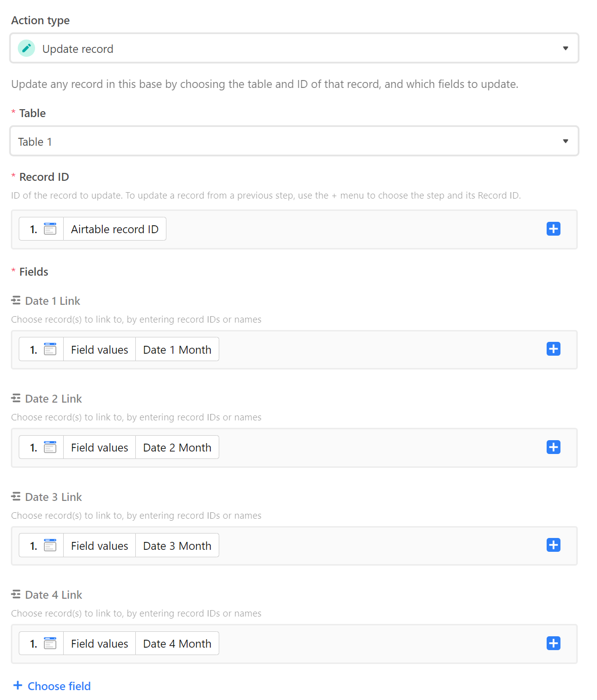Viewport: 597px width, 700px height.
Task: Click the plus icon for Date 3 Link
Action: 554,545
